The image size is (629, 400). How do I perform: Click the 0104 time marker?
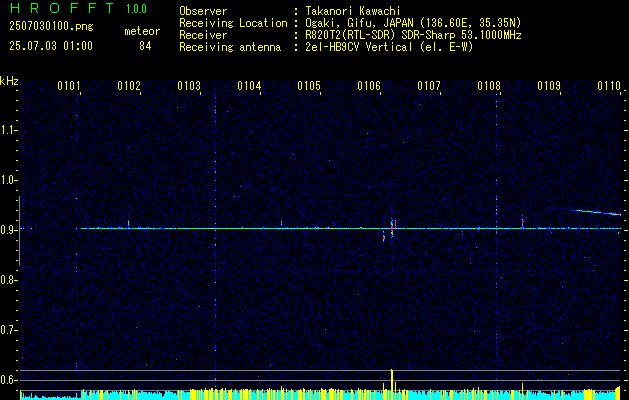click(249, 85)
